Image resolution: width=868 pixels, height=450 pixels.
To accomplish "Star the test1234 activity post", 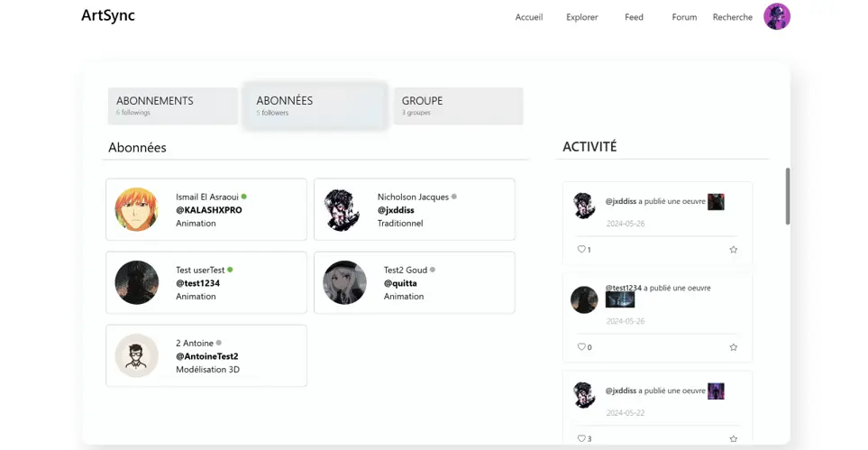I will [733, 347].
